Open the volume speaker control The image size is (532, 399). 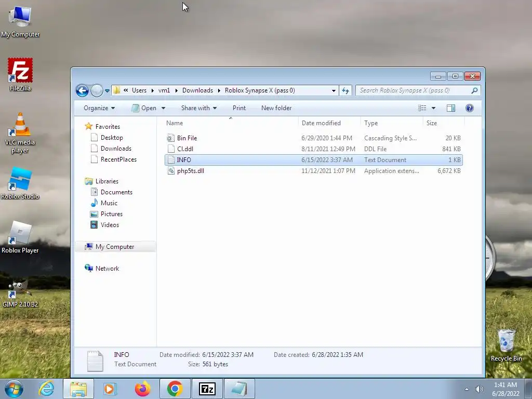[x=480, y=389]
